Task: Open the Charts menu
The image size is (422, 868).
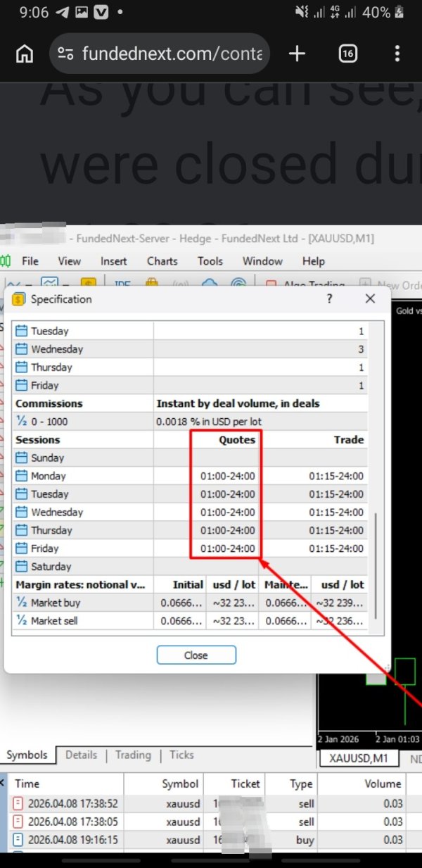Action: (x=162, y=261)
